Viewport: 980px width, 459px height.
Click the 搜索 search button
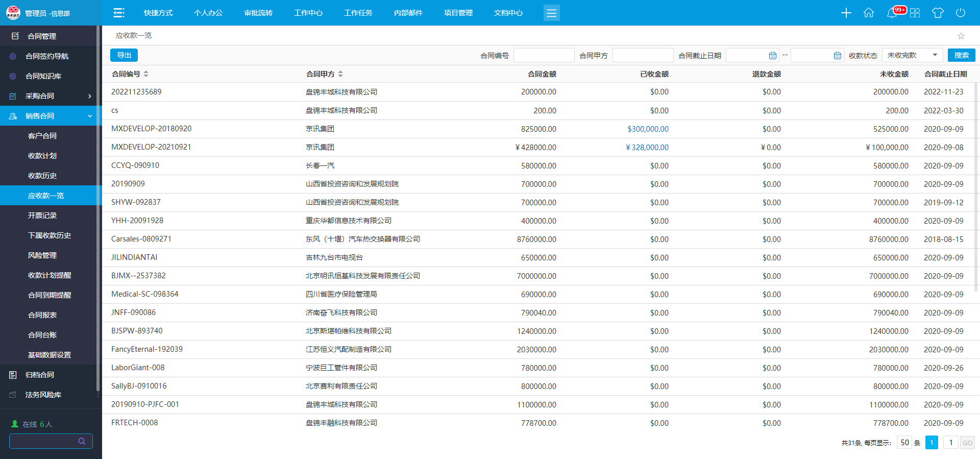pos(961,55)
